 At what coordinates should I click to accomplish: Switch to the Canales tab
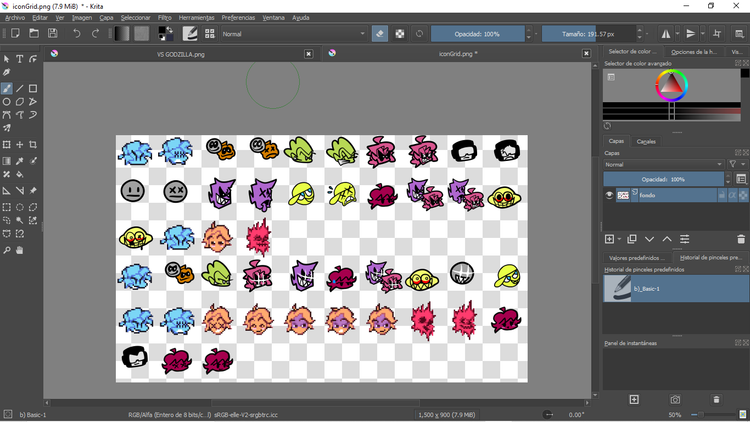(x=646, y=142)
